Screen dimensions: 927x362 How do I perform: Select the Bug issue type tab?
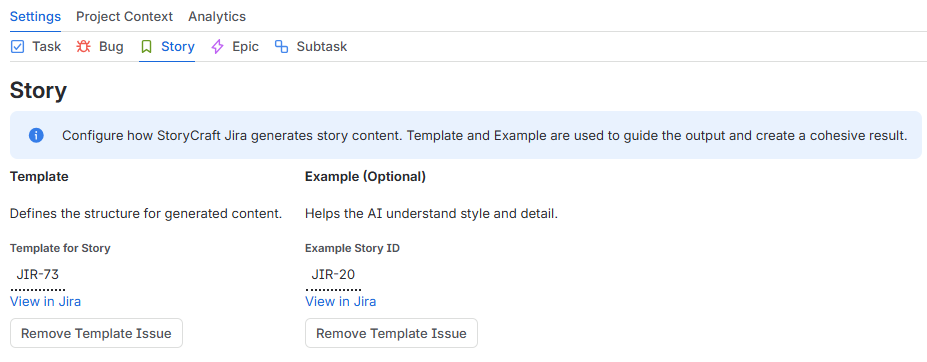coord(100,47)
